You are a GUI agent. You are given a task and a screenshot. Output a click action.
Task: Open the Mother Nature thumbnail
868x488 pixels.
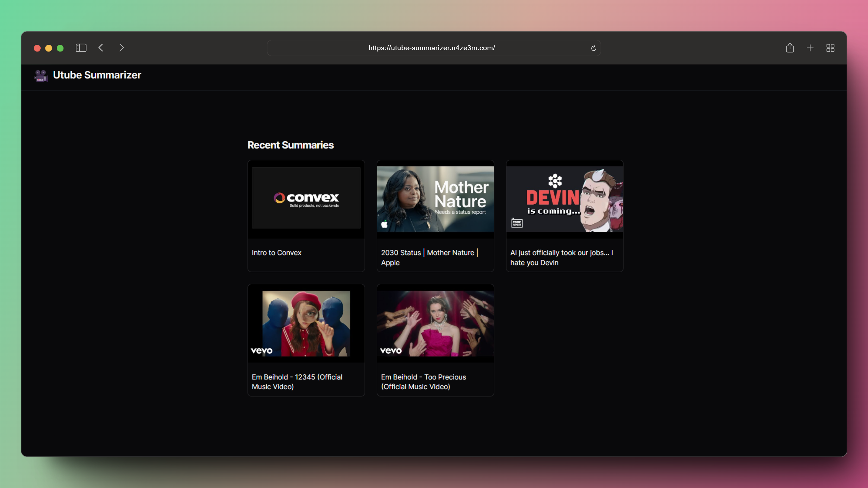435,199
